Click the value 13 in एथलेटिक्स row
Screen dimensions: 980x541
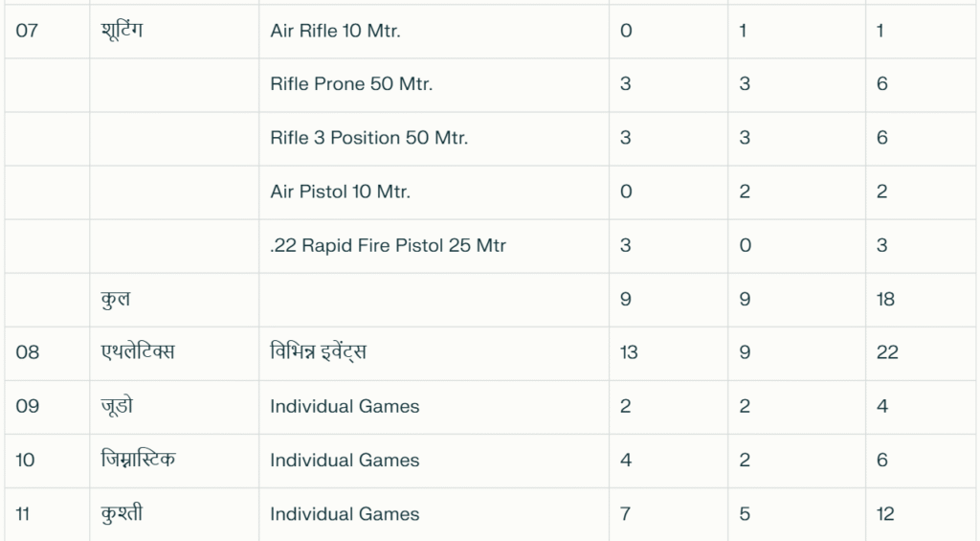coord(629,352)
